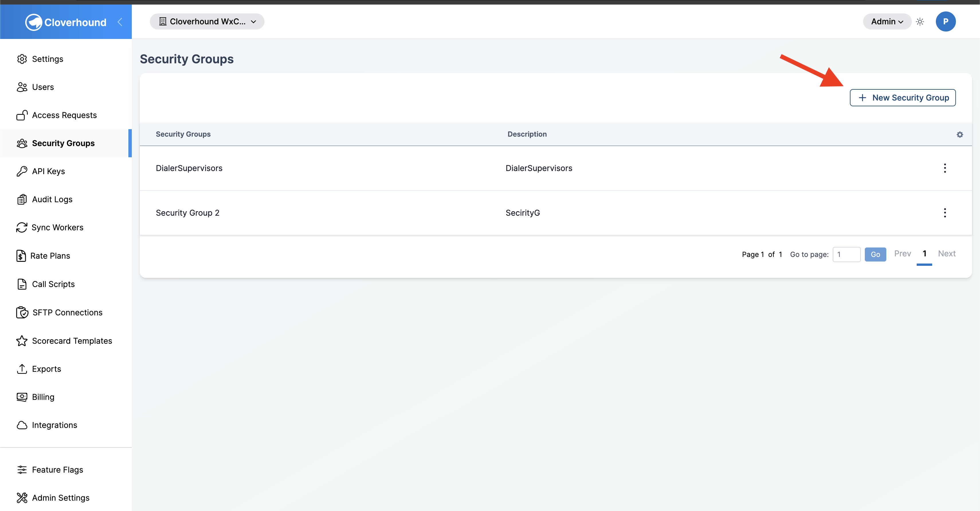Click the Rate Plans dollar file icon

[x=21, y=256]
